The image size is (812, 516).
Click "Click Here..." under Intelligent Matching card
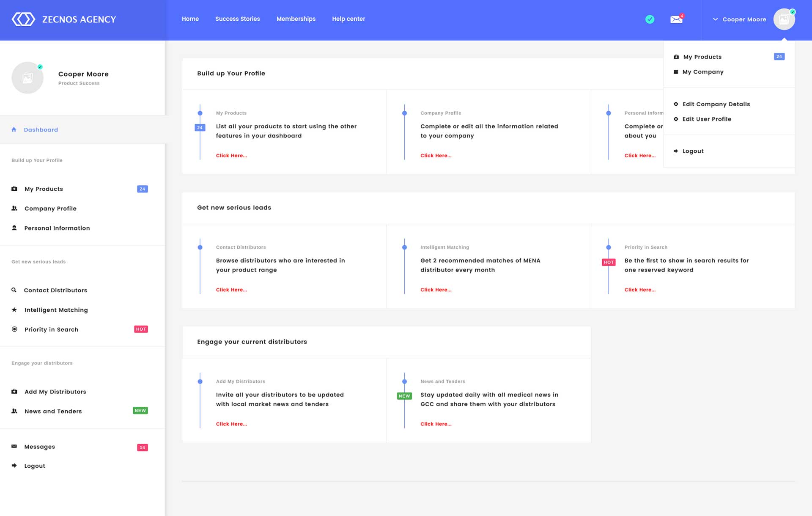[436, 290]
